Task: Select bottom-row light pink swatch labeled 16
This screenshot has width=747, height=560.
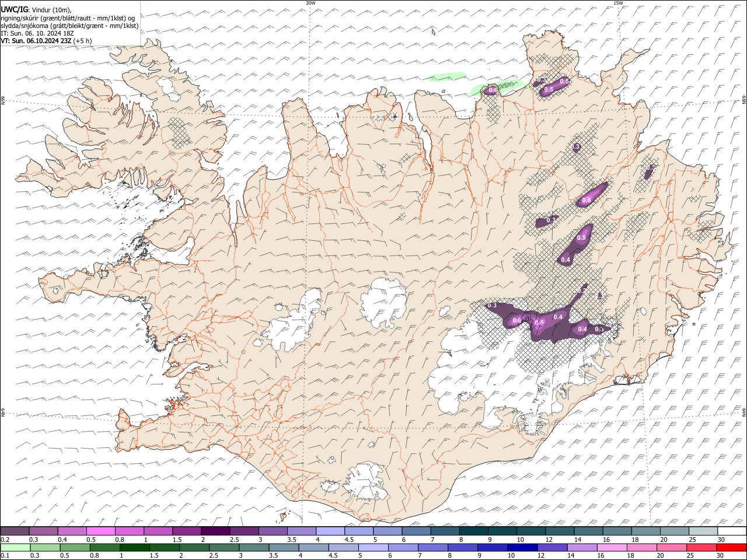Action: (612, 547)
